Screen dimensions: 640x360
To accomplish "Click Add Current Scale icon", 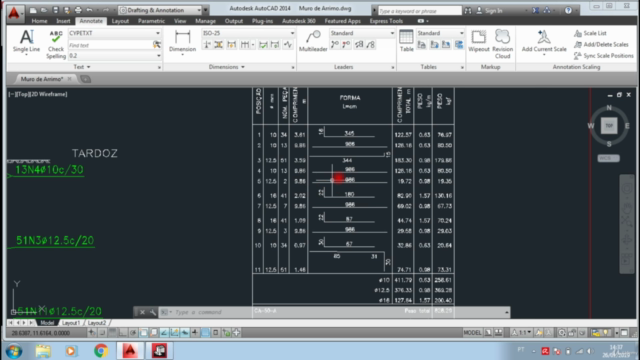I will pyautogui.click(x=544, y=41).
